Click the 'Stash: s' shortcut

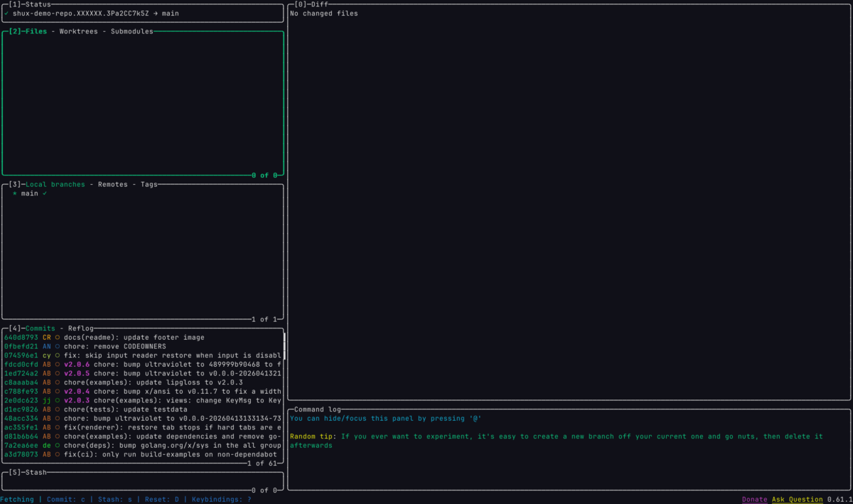115,500
